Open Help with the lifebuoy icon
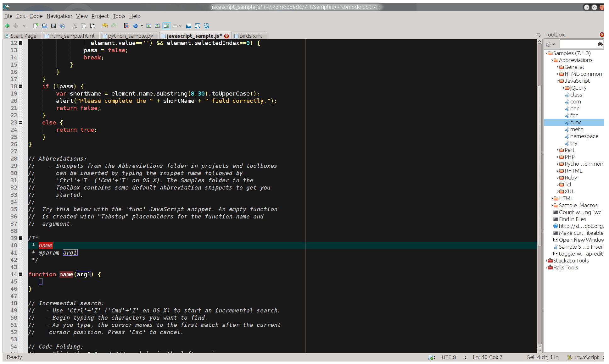The width and height of the screenshot is (609, 364). click(x=126, y=26)
